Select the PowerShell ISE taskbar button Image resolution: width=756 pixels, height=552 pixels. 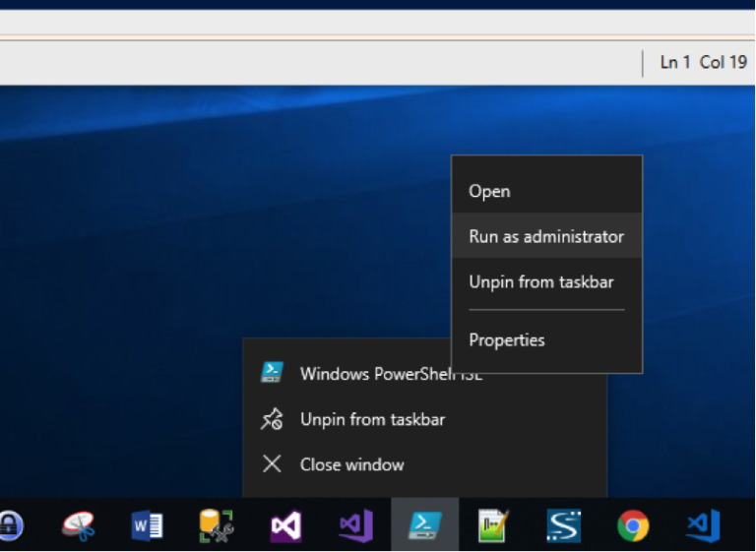pyautogui.click(x=424, y=526)
